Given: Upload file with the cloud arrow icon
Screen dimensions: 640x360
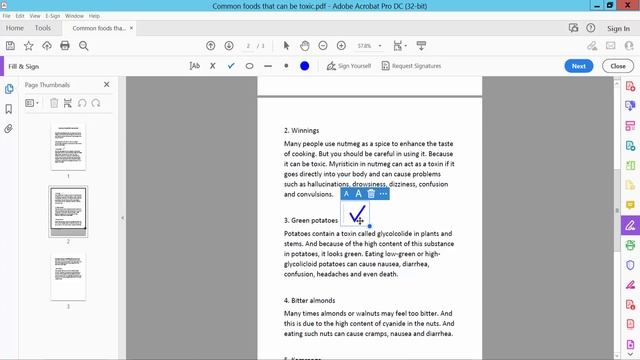Looking at the screenshot, I should point(47,46).
